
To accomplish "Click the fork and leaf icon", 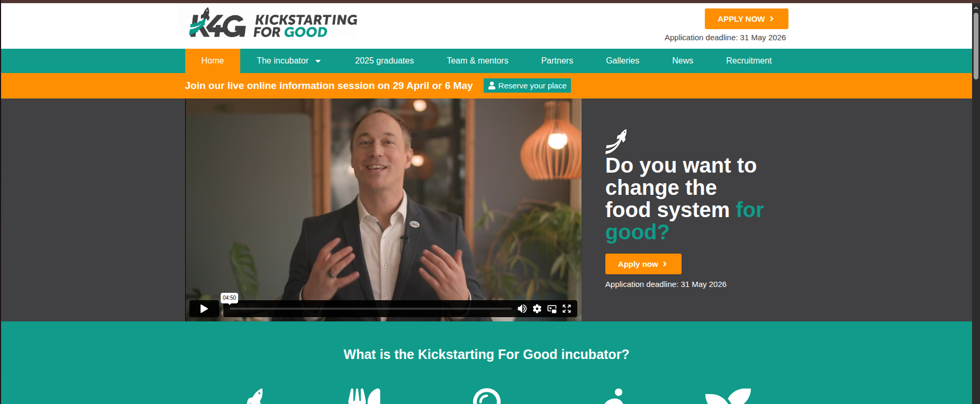I will coord(364,397).
